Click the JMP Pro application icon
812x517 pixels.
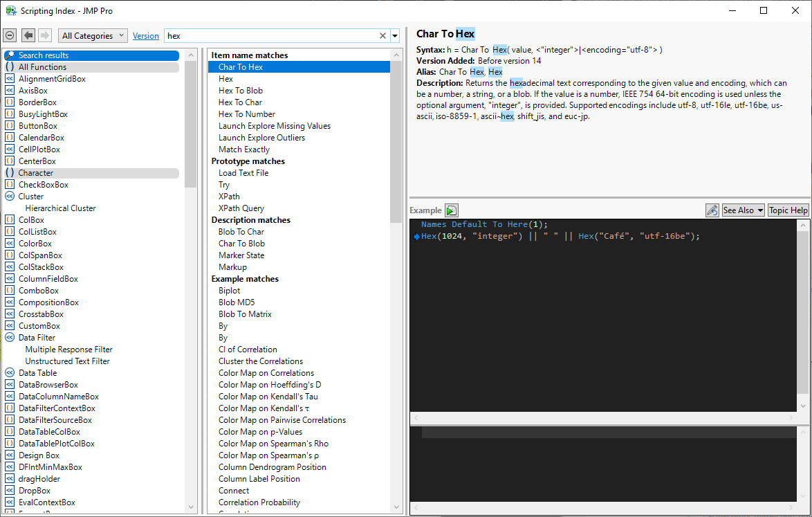(x=10, y=10)
